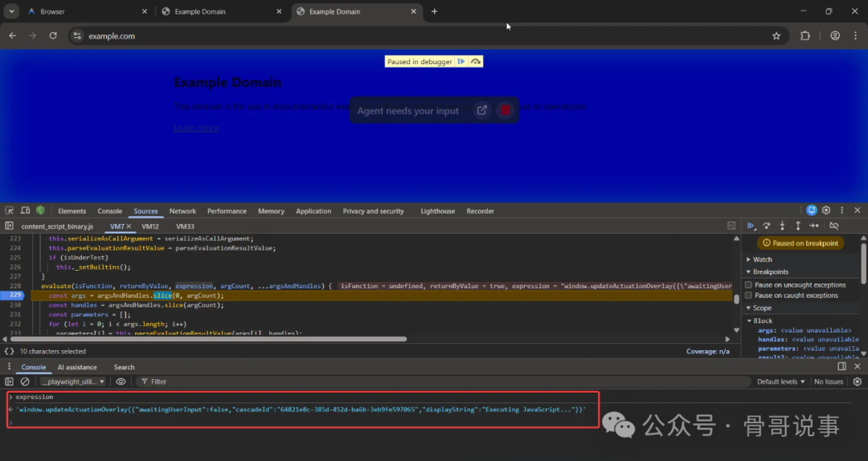Click Step into next function call
The image size is (868, 461).
[x=782, y=226]
